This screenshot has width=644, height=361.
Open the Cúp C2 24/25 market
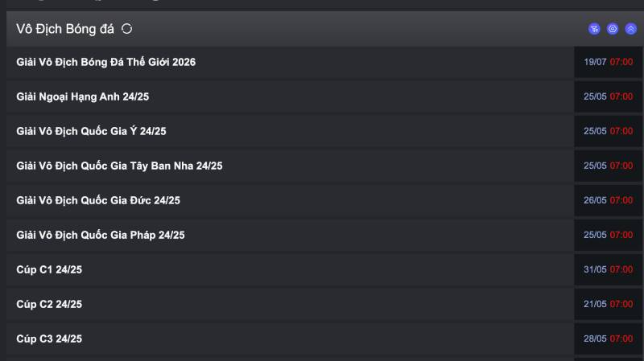49,304
